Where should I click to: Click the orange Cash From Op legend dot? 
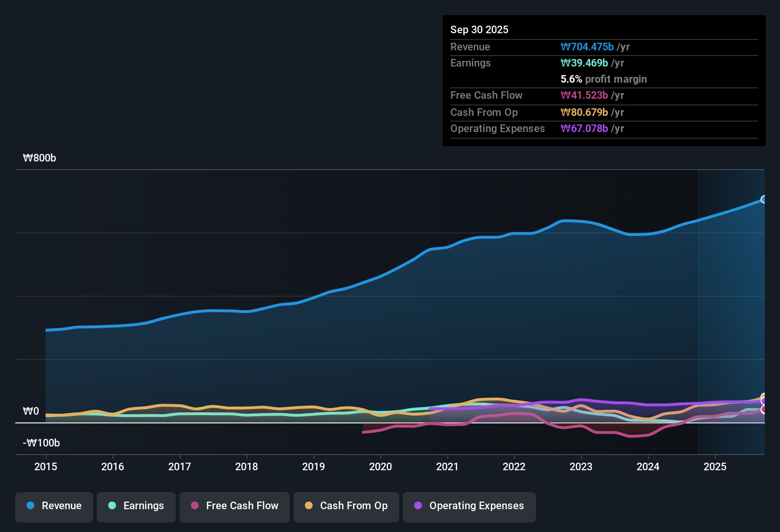point(309,506)
